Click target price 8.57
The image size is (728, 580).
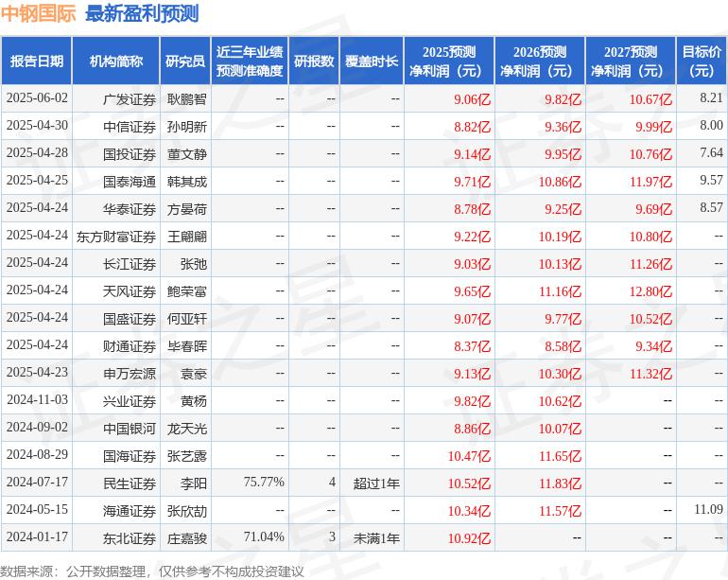click(711, 208)
